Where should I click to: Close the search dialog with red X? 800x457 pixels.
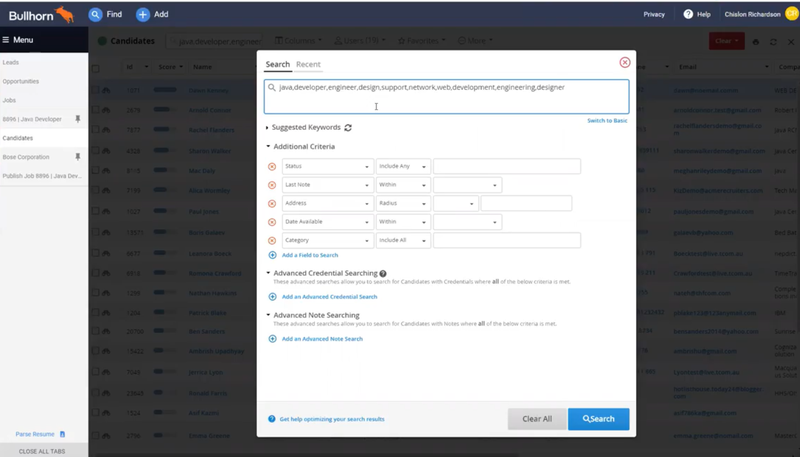624,62
